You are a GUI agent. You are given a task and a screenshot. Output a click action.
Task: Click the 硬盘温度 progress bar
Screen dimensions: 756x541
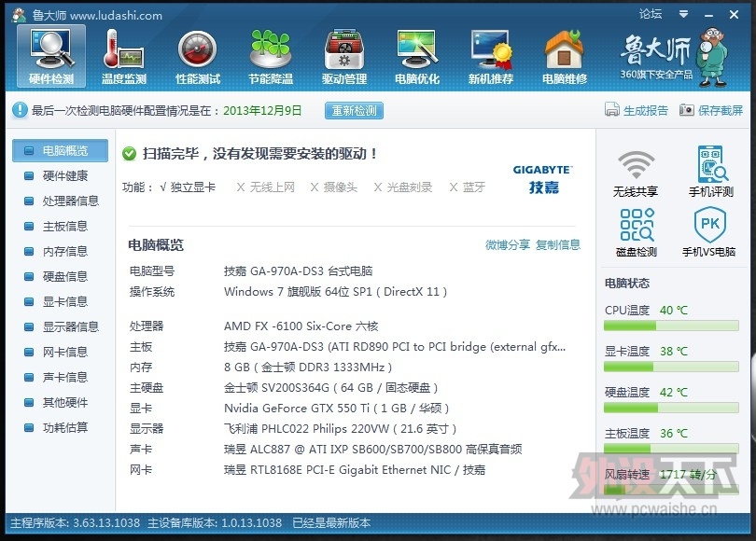pyautogui.click(x=671, y=408)
